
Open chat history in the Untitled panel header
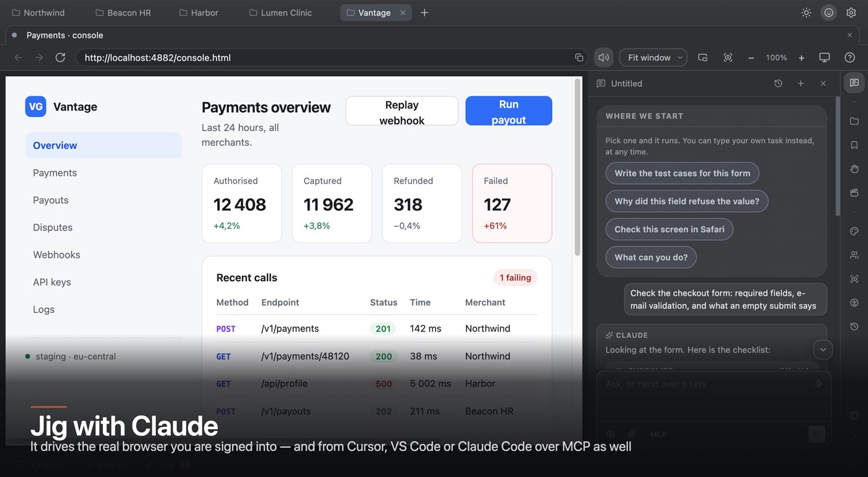click(778, 83)
